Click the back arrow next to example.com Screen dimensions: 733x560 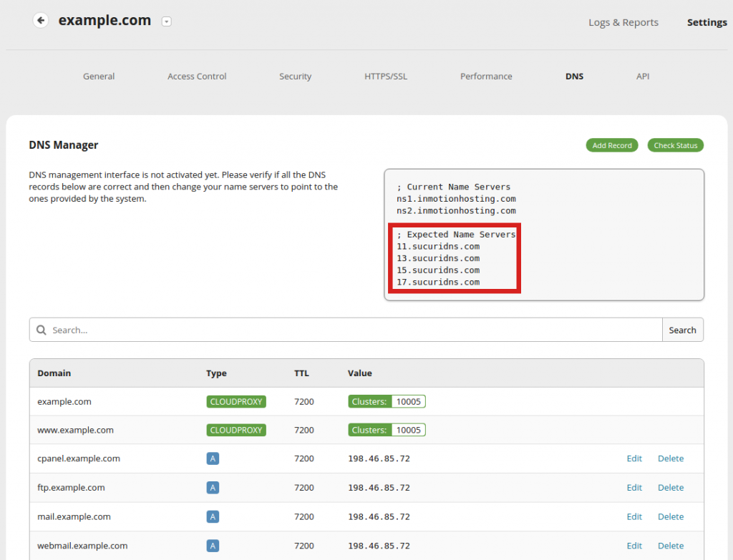coord(41,20)
